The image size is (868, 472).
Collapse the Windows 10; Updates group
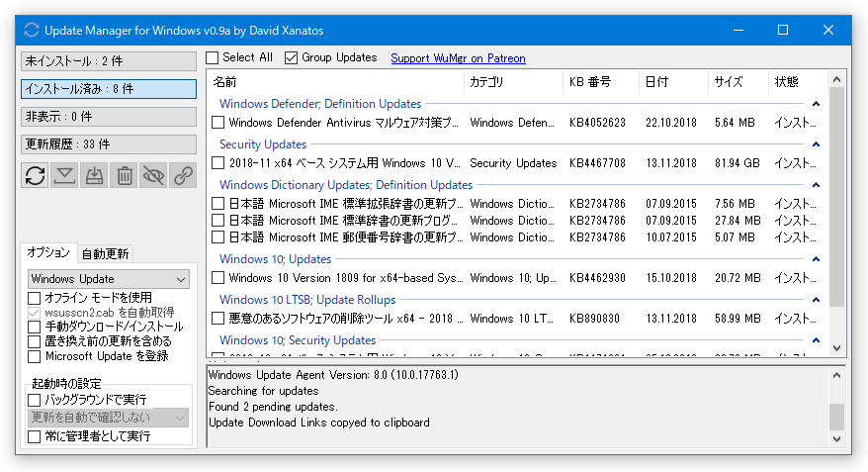pyautogui.click(x=816, y=258)
